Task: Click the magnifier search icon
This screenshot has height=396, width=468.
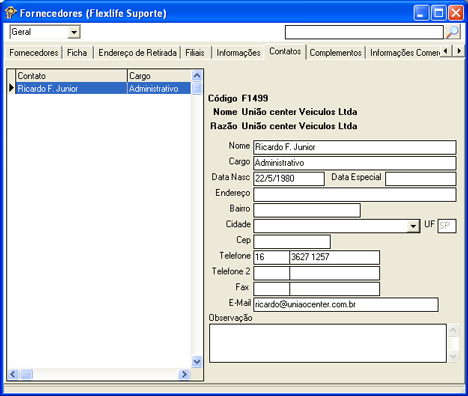Action: click(452, 32)
